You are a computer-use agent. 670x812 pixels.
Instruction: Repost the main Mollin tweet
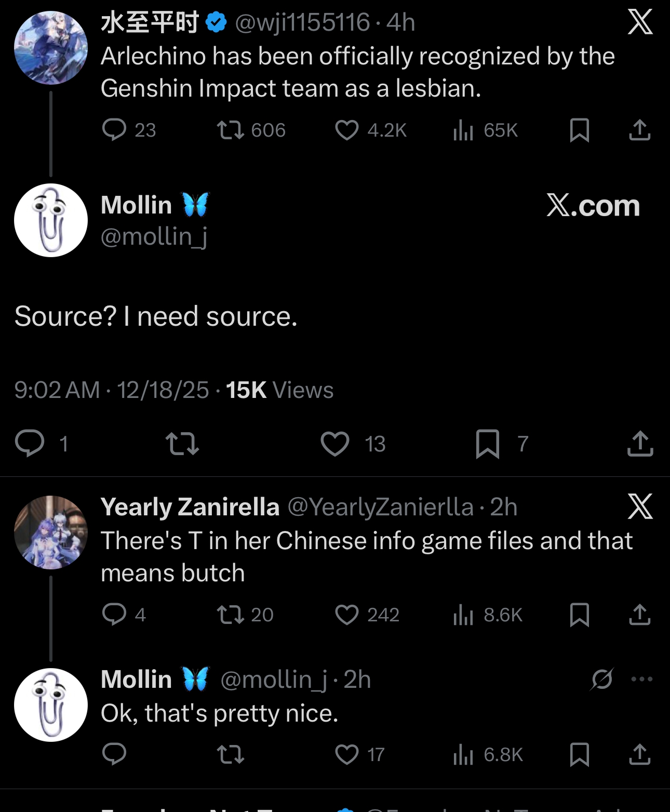click(x=182, y=444)
